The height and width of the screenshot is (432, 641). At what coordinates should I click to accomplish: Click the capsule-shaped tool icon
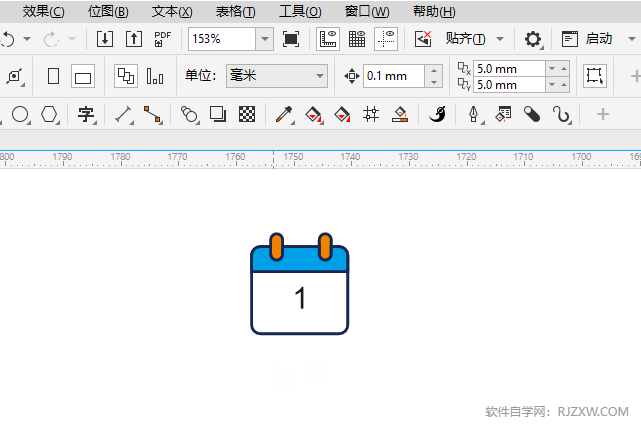click(x=532, y=114)
